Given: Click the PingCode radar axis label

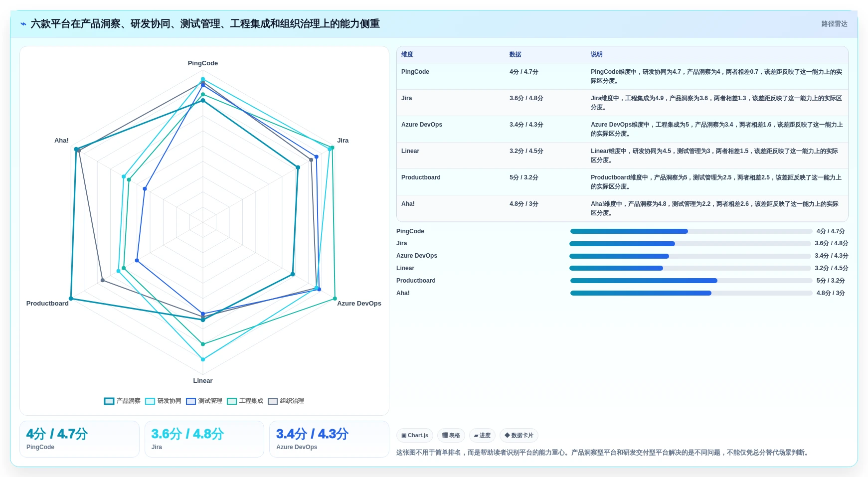Looking at the screenshot, I should click(x=203, y=63).
